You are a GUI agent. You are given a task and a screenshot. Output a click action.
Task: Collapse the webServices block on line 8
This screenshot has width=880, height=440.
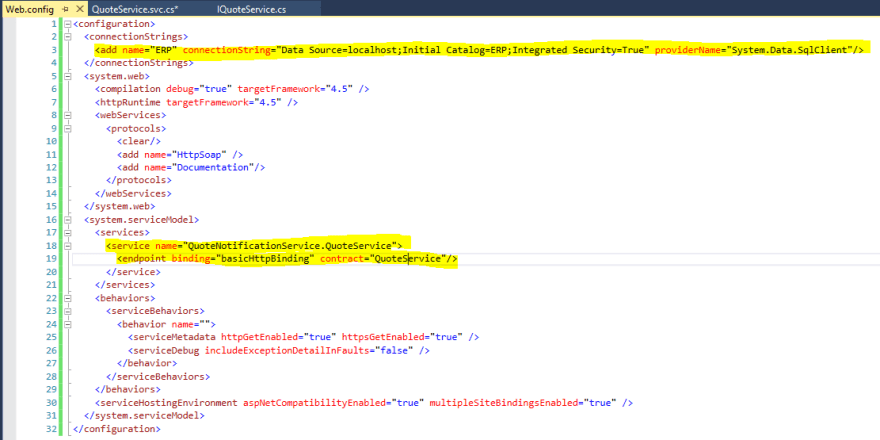point(68,115)
